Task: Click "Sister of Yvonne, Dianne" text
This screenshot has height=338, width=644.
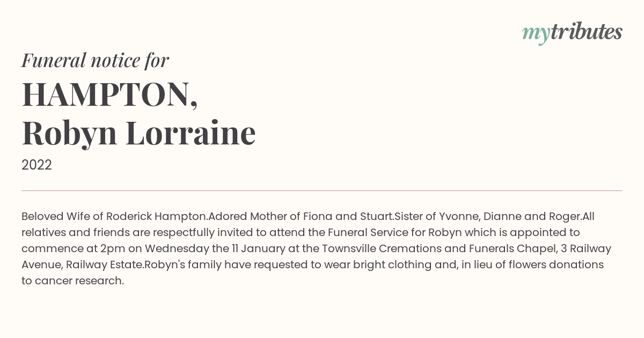Action: [458, 217]
